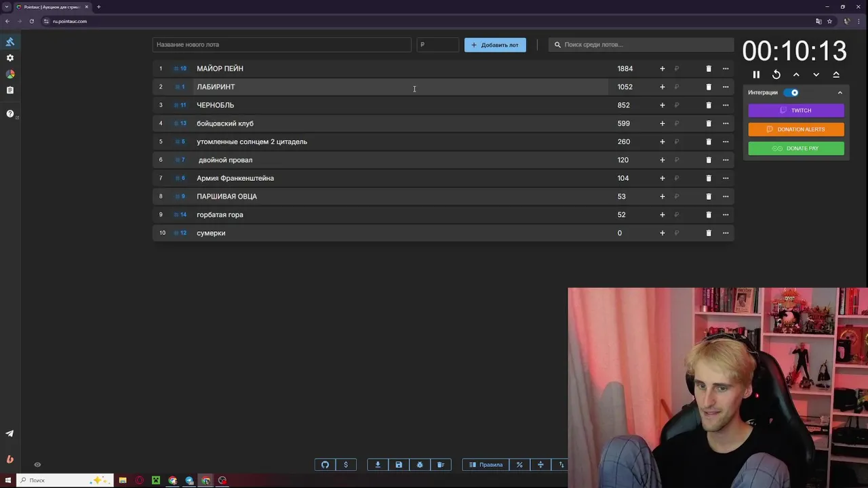868x488 pixels.
Task: Open the GitHub link in bottom toolbar
Action: [x=325, y=465]
